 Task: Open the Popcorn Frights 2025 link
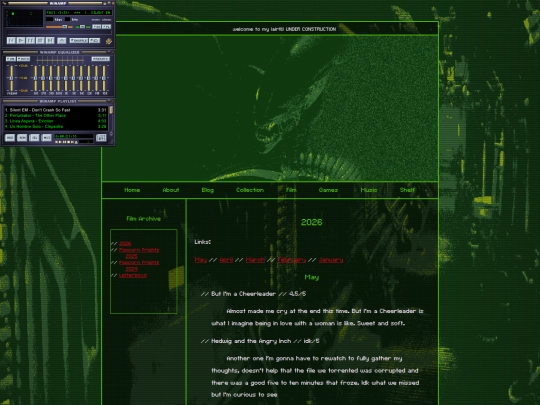point(139,253)
